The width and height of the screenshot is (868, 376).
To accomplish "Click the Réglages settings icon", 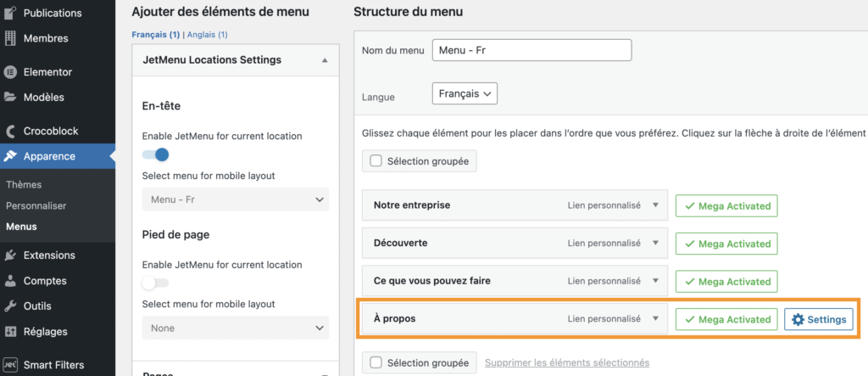I will click(11, 332).
